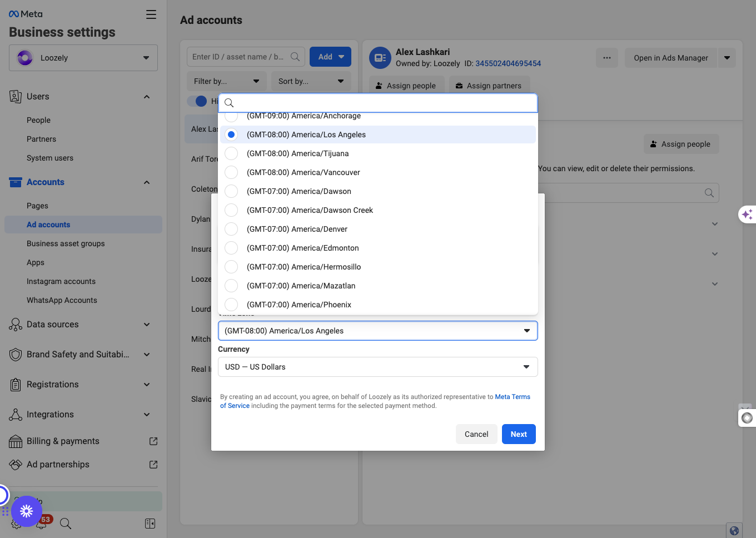Click the Integrations icon

pyautogui.click(x=16, y=415)
